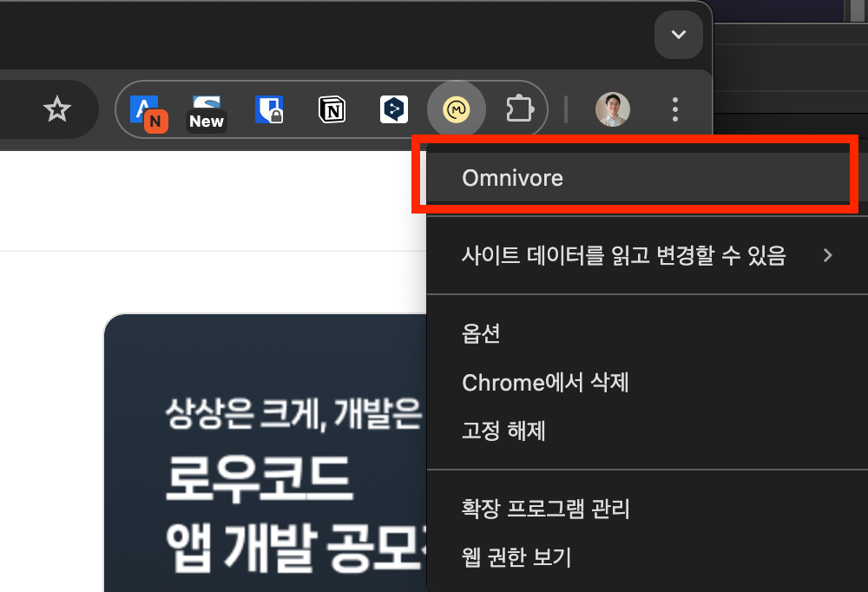The image size is (868, 592).
Task: Click the Omnivore extension icon in toolbar
Action: (457, 109)
